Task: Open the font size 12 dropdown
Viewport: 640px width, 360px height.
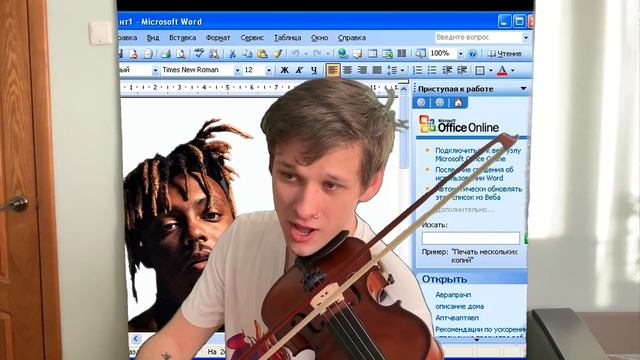Action: click(x=269, y=71)
